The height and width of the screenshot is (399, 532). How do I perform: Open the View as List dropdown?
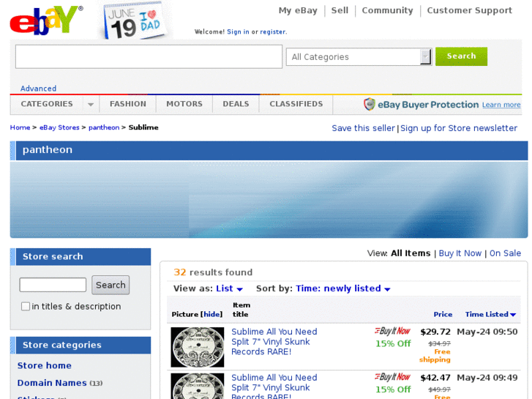coord(229,288)
